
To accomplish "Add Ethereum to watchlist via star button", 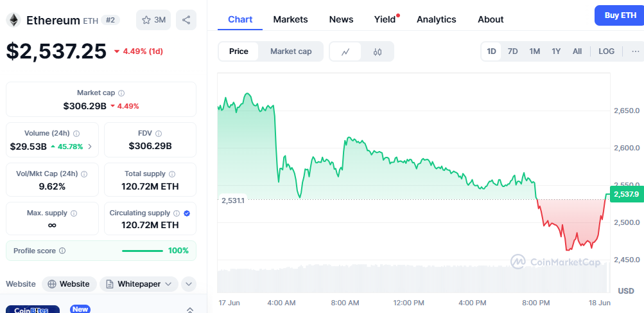I will pos(153,20).
